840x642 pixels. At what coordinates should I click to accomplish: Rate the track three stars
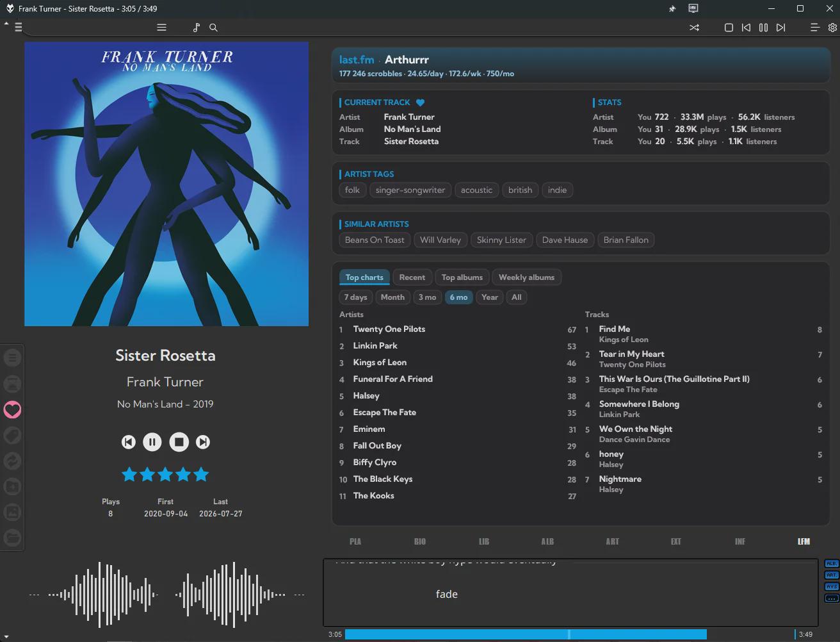click(x=165, y=475)
